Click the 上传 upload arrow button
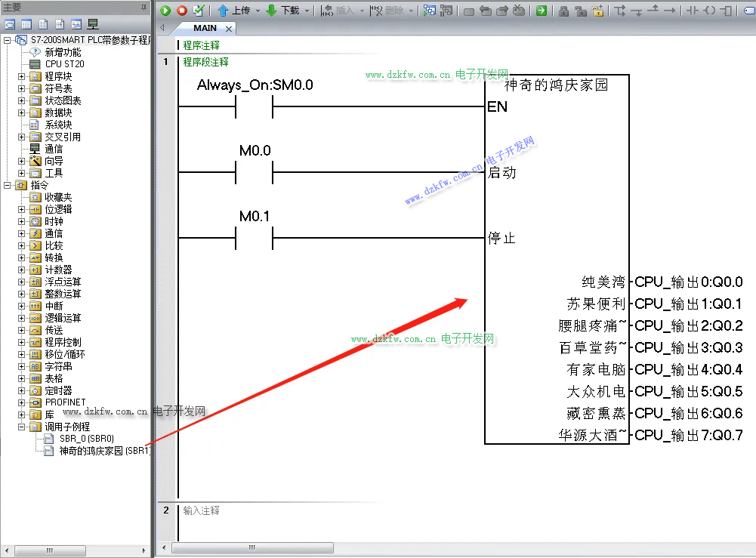 pyautogui.click(x=234, y=11)
